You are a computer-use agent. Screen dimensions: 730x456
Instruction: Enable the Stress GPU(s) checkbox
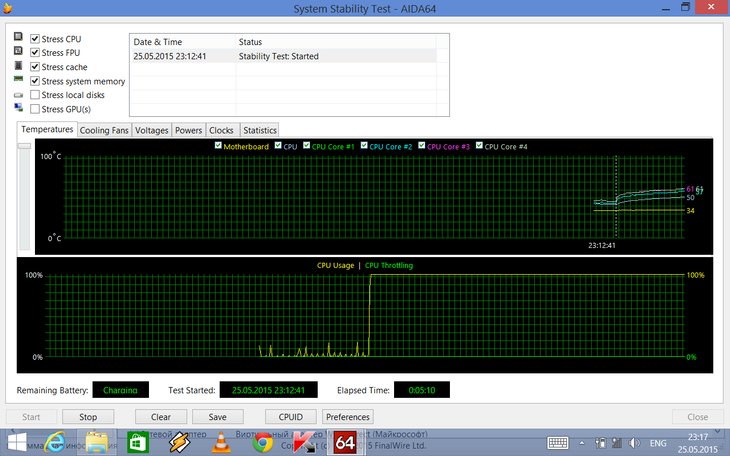click(x=35, y=109)
